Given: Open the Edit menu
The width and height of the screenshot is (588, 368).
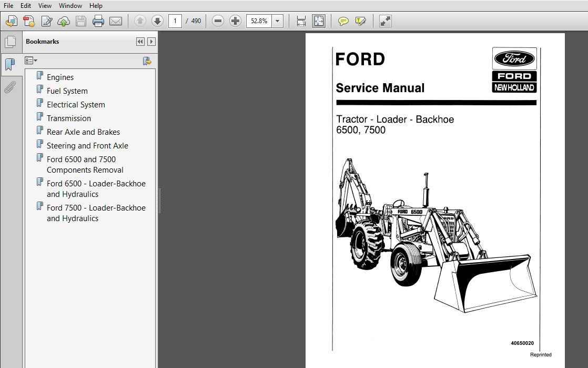Looking at the screenshot, I should [x=25, y=6].
